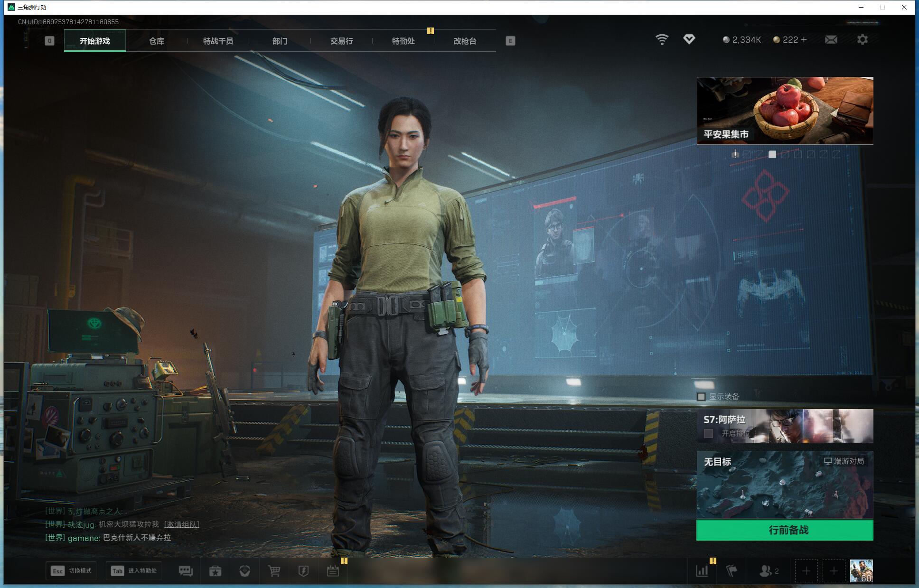Toggle the checkbox under S7:阿萨拉

click(708, 433)
